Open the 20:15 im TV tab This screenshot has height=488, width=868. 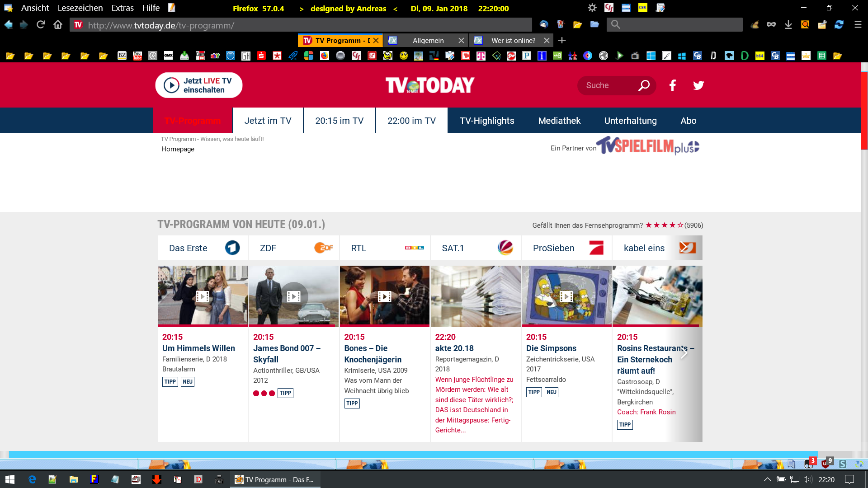coord(339,121)
